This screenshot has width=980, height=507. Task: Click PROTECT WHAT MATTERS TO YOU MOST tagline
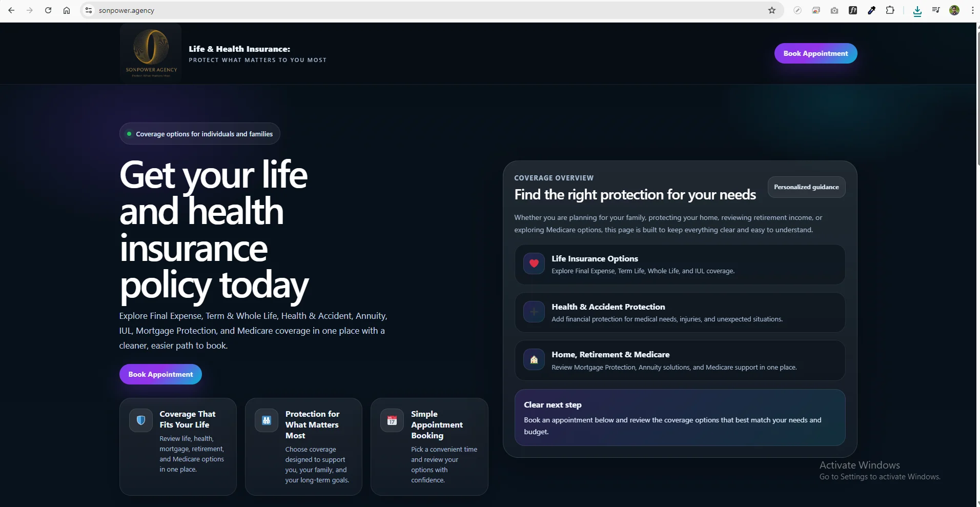pyautogui.click(x=257, y=60)
